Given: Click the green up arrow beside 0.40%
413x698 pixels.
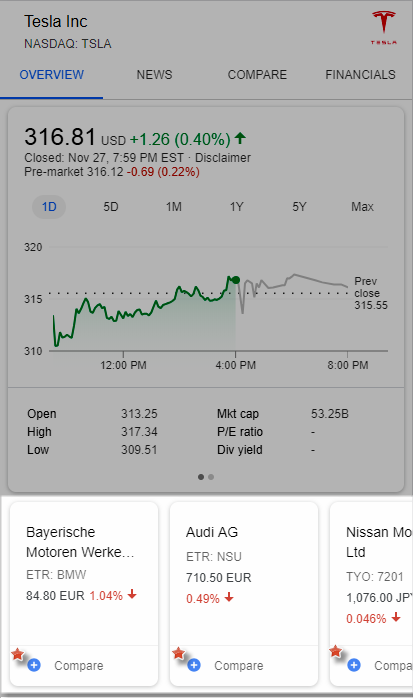Looking at the screenshot, I should (240, 138).
